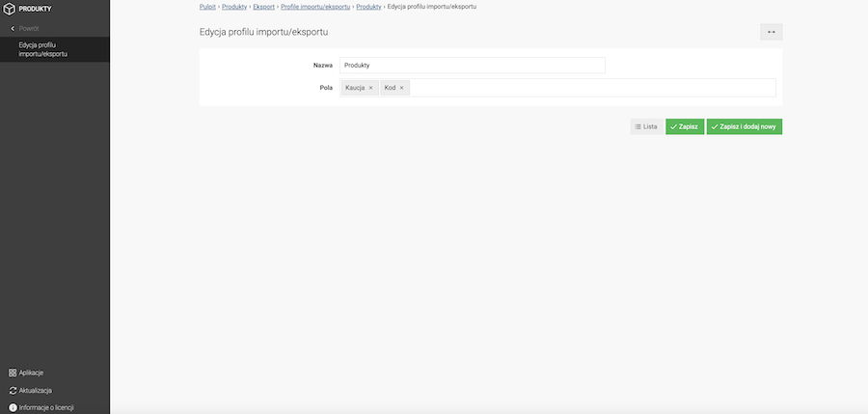This screenshot has width=868, height=414.
Task: Navigate to the Eksport breadcrumb
Action: [x=263, y=7]
